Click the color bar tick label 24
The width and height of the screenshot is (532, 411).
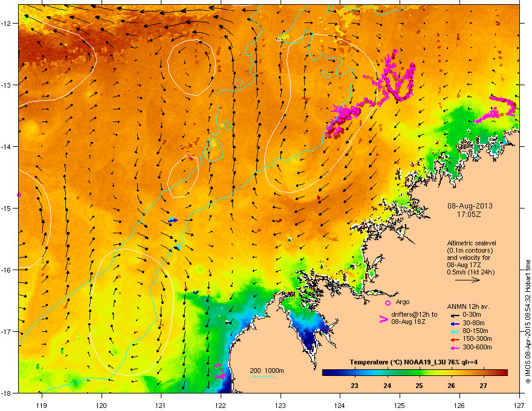387,386
